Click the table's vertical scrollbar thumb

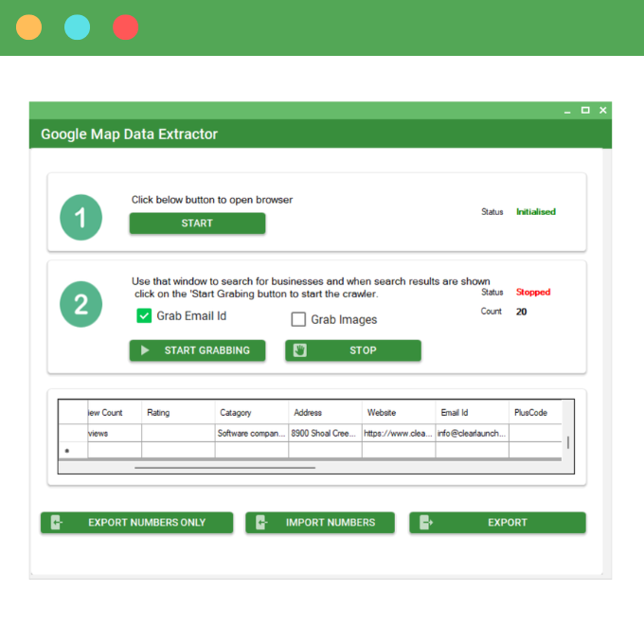tap(568, 442)
